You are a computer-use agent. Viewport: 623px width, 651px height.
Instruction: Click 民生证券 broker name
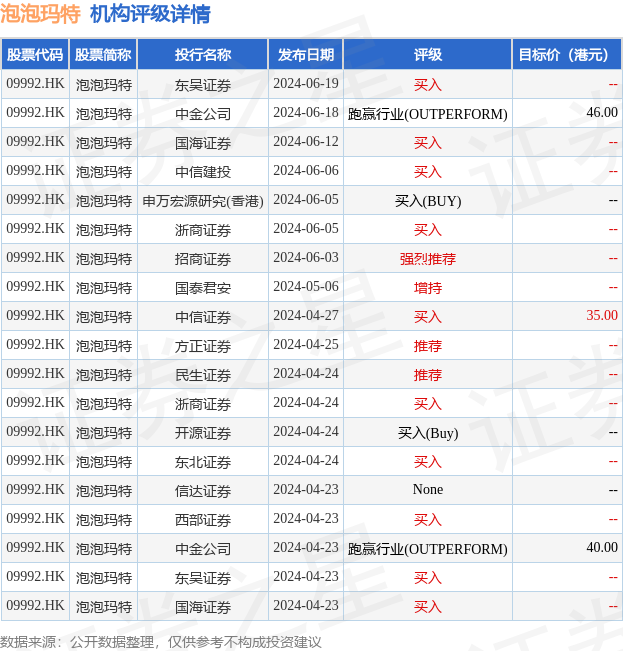[x=203, y=375]
